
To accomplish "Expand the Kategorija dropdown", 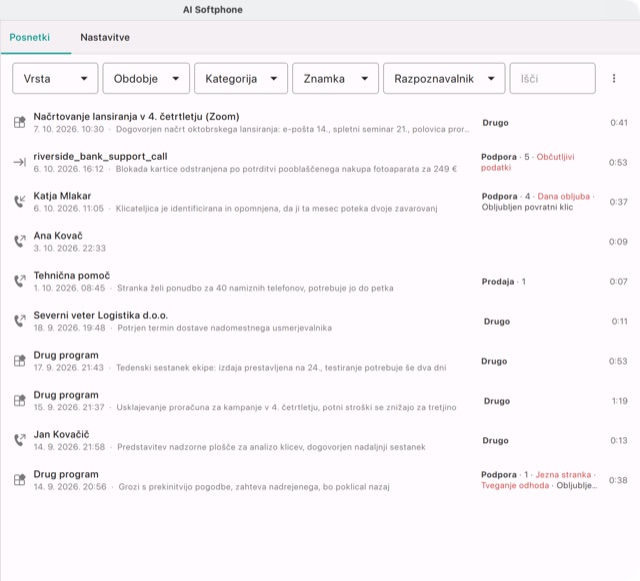I will tap(241, 78).
